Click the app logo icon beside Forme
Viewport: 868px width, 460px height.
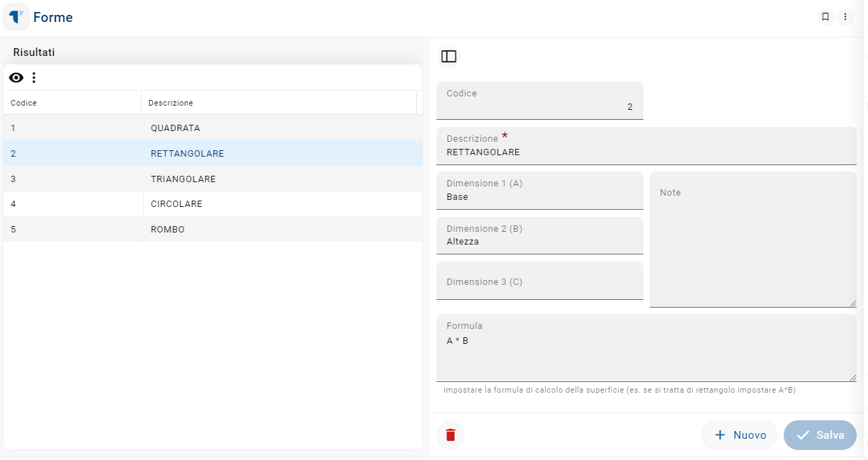(16, 17)
